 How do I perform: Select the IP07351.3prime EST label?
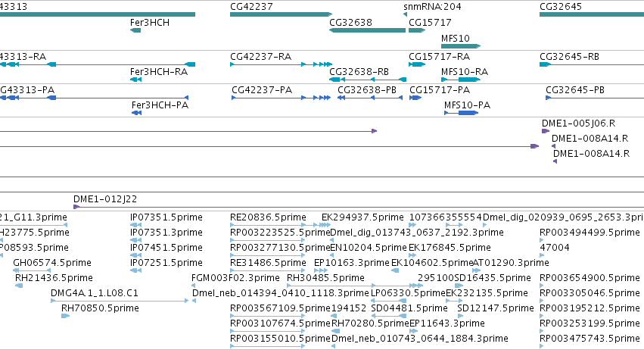click(x=166, y=233)
